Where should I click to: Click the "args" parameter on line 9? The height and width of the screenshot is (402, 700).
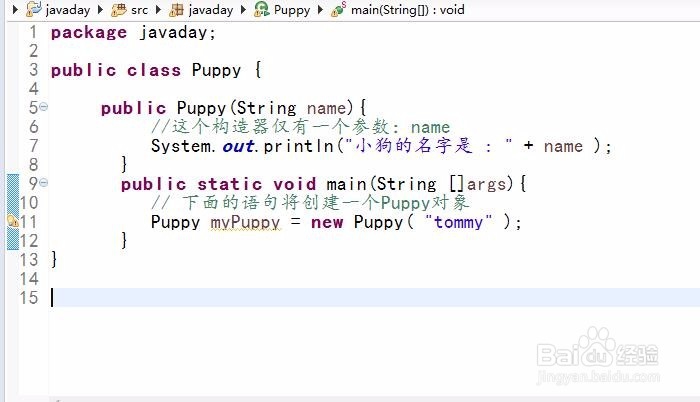tap(487, 184)
